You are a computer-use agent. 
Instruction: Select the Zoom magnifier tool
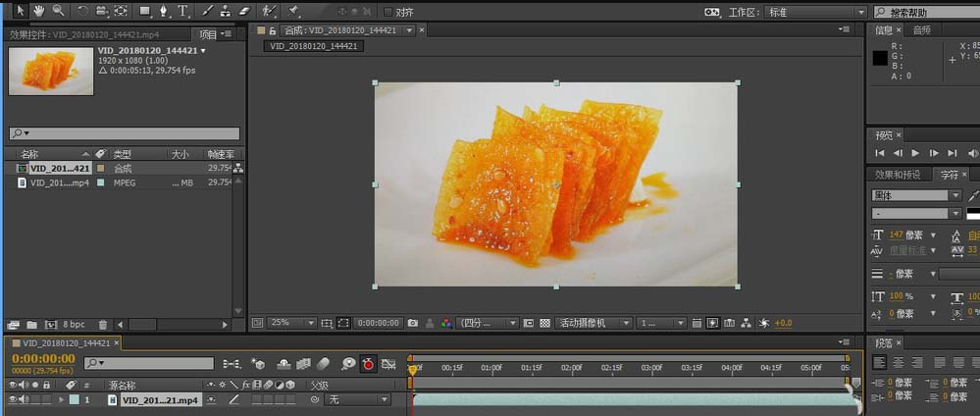coord(59,11)
